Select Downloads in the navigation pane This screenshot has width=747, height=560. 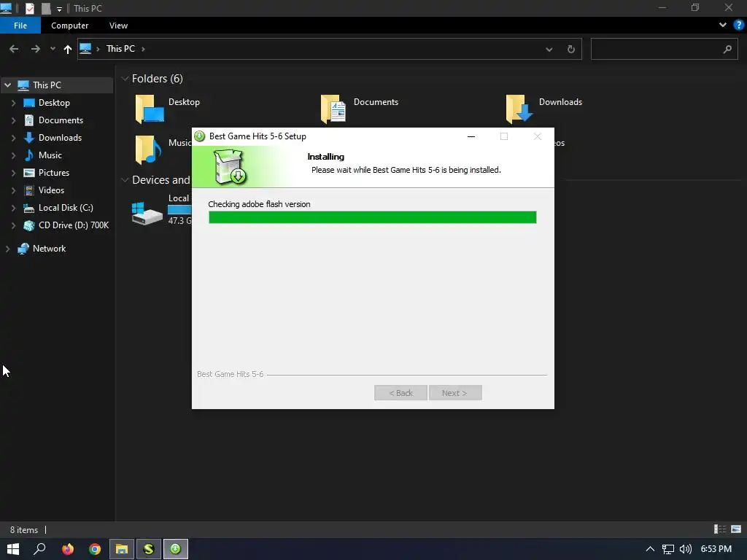tap(60, 138)
